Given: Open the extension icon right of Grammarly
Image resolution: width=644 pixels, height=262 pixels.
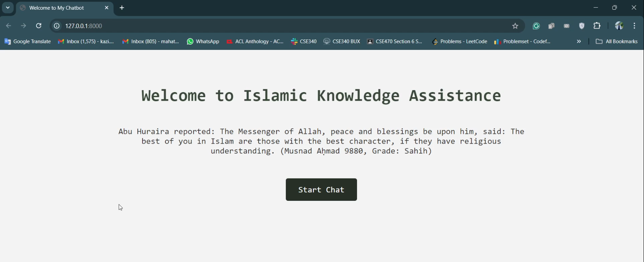Looking at the screenshot, I should [x=551, y=26].
